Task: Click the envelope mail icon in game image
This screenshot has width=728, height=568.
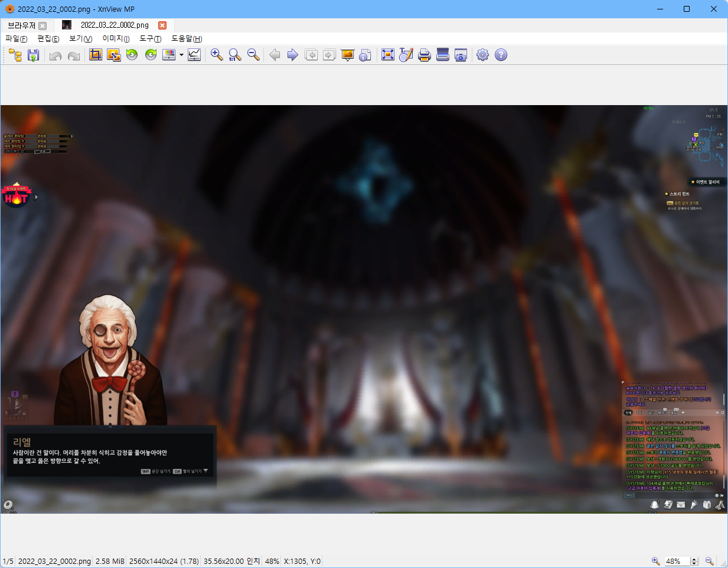Action: pos(681,505)
